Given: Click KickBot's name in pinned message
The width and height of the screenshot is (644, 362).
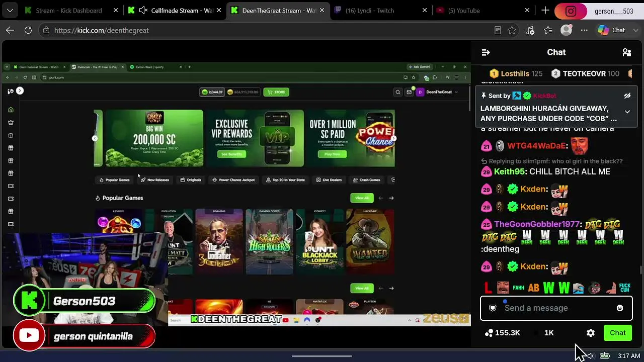Looking at the screenshot, I should tap(544, 96).
